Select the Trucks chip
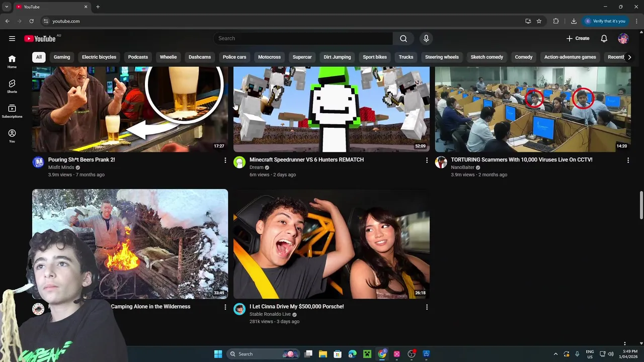The image size is (644, 362). click(x=406, y=57)
